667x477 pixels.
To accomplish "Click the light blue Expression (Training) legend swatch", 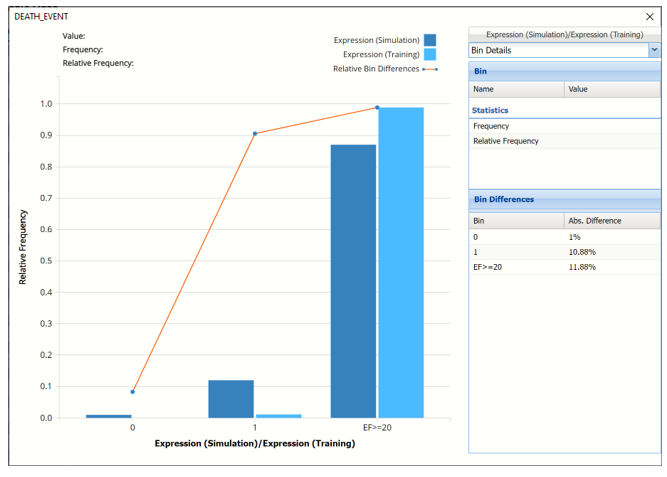I will (430, 55).
